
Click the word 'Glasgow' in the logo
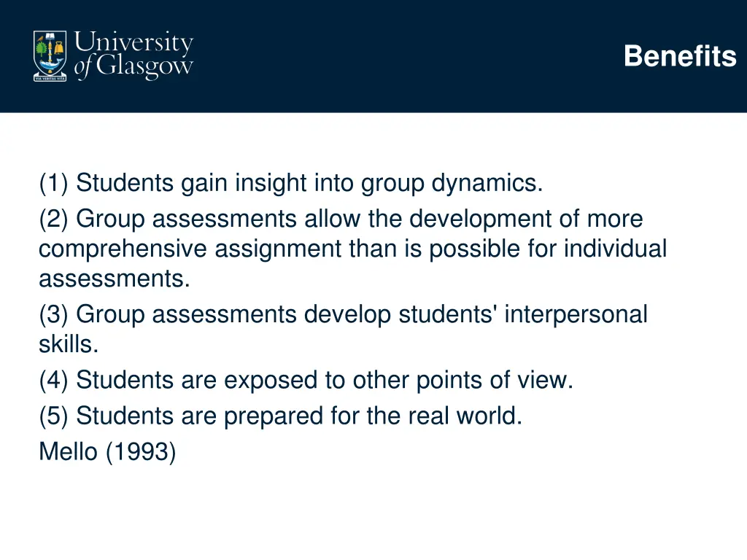[x=145, y=68]
